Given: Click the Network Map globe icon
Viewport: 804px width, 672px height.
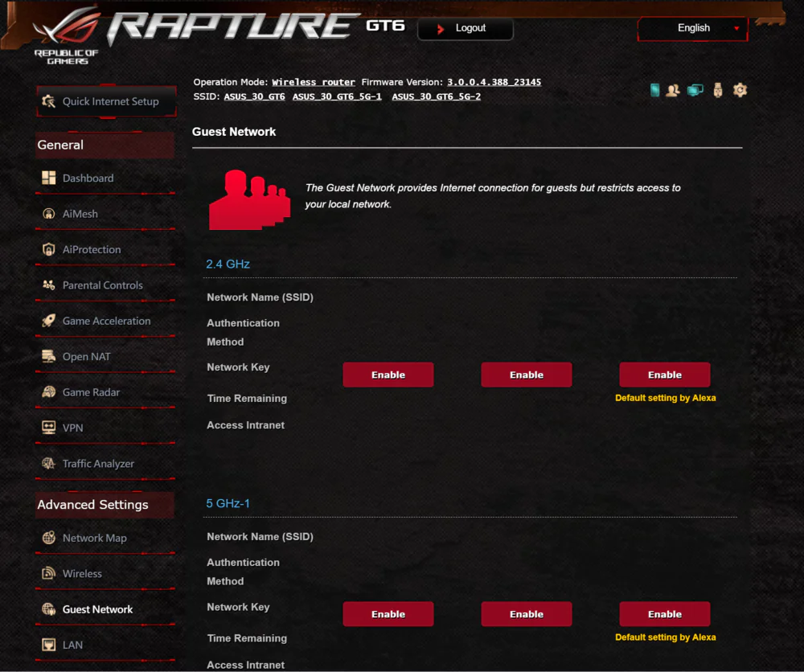Looking at the screenshot, I should pyautogui.click(x=49, y=538).
